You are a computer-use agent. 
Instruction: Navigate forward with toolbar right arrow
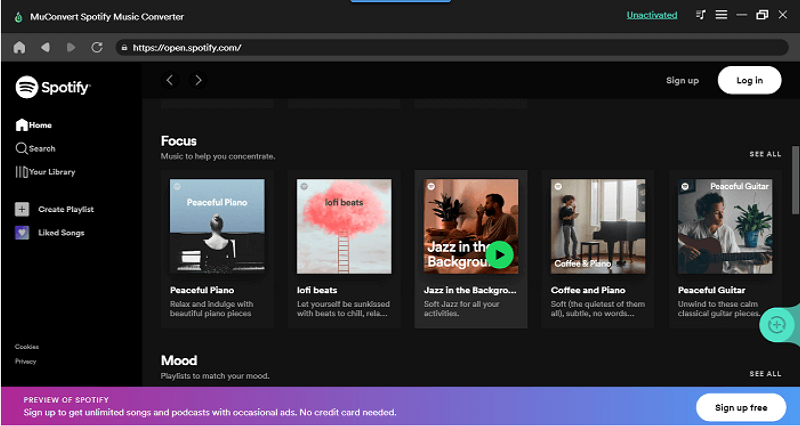pyautogui.click(x=71, y=47)
